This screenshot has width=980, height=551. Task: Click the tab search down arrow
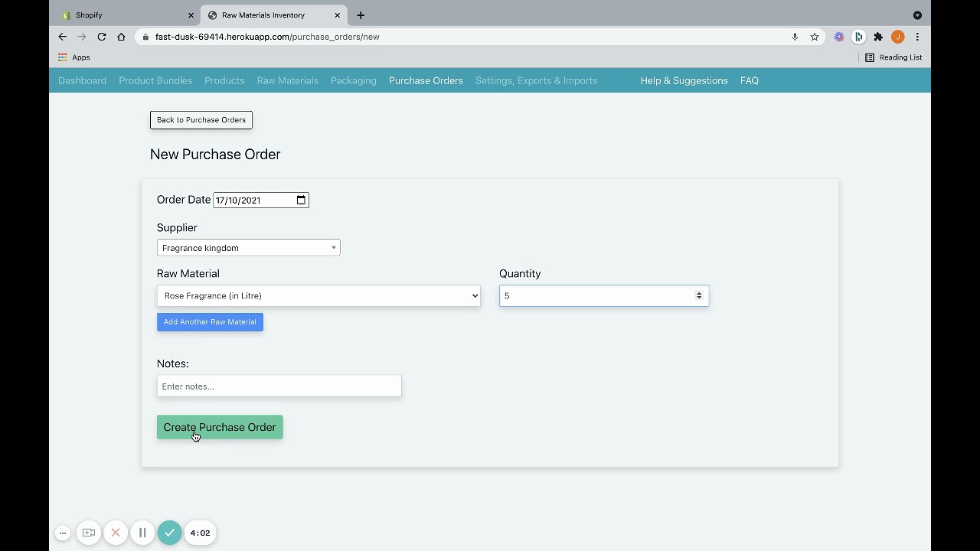point(917,15)
